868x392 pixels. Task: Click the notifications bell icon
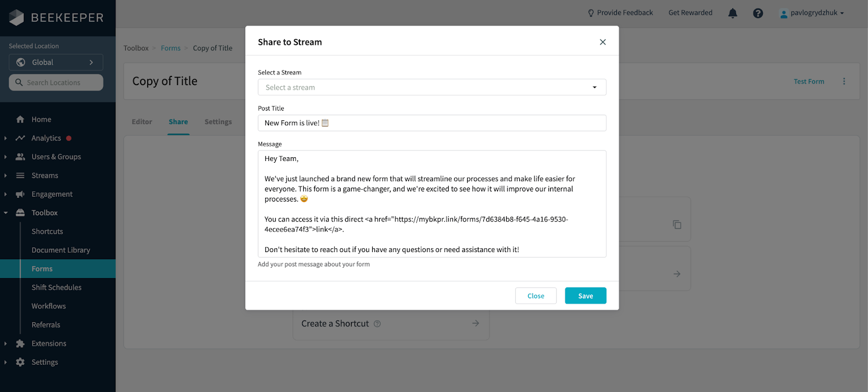point(732,13)
